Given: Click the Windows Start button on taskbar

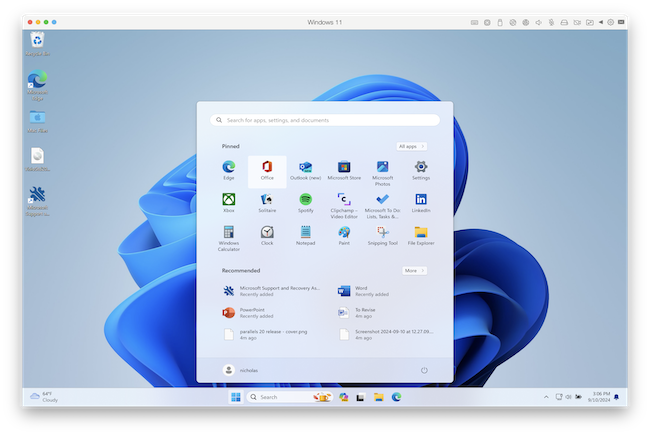Looking at the screenshot, I should coord(236,397).
